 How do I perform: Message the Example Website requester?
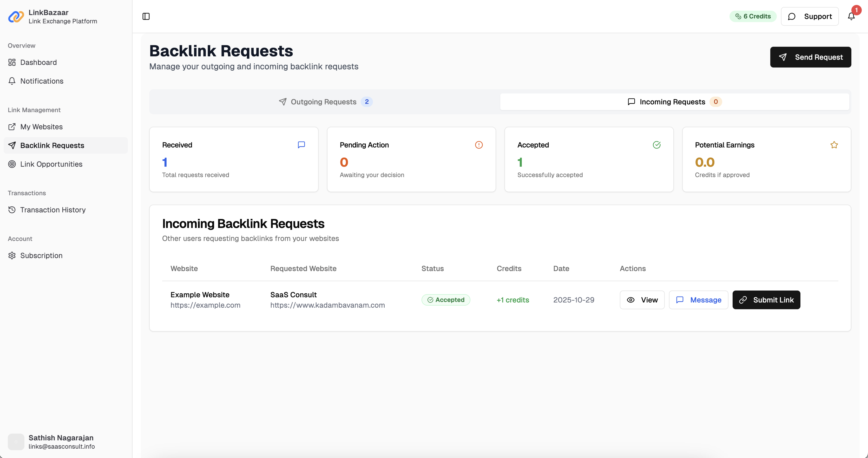(x=698, y=300)
